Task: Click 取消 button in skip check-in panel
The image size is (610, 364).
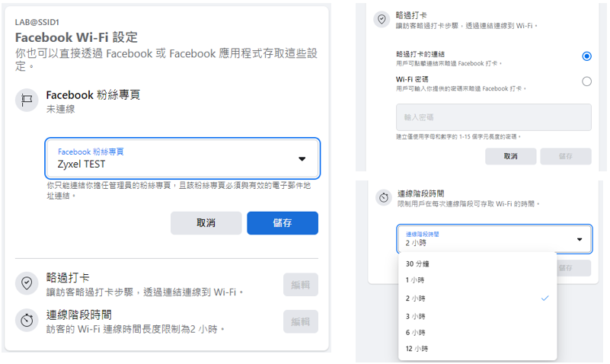Action: coord(510,156)
